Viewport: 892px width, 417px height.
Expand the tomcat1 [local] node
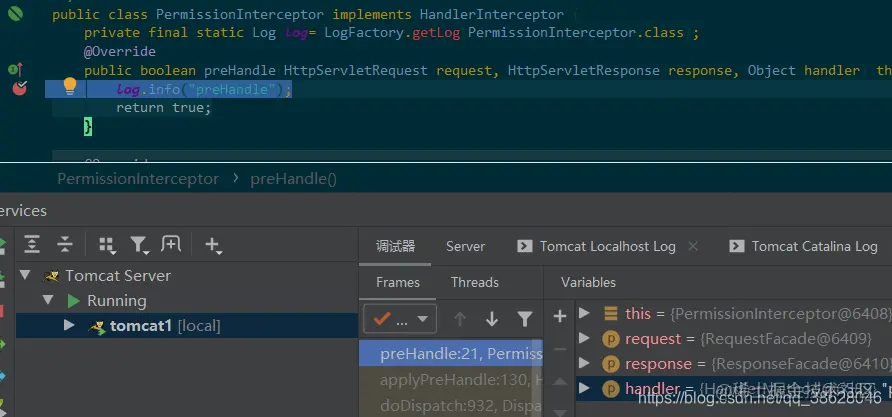tap(69, 326)
